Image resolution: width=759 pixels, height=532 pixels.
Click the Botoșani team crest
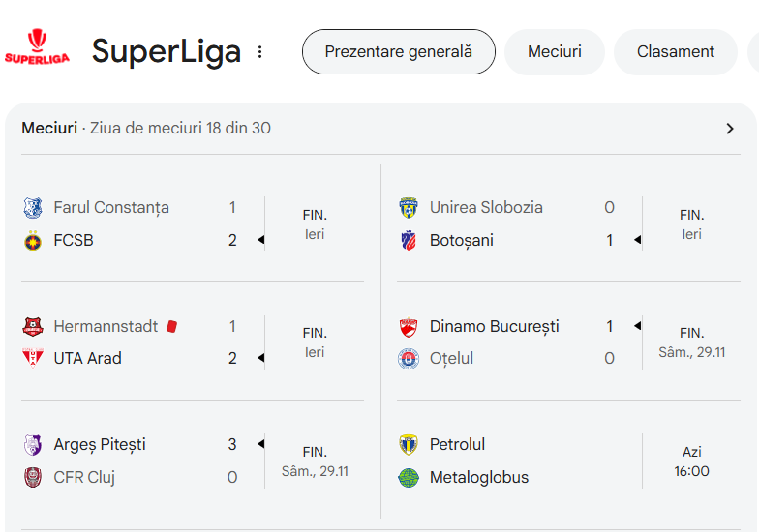tap(409, 241)
